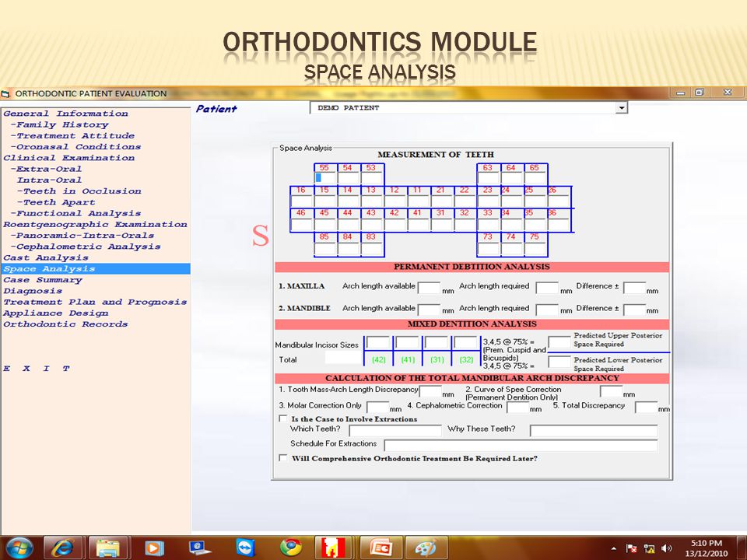Click Schedule For Extractions text field
747x560 pixels.
click(521, 445)
